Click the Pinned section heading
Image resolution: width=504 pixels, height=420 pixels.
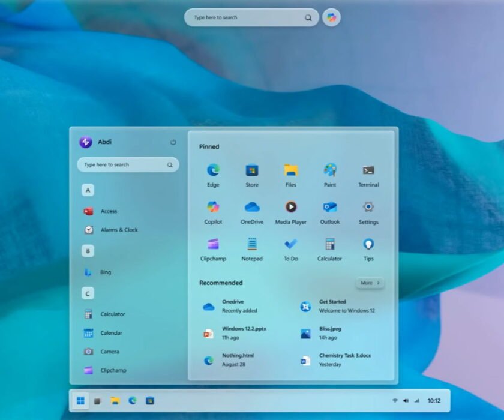209,146
